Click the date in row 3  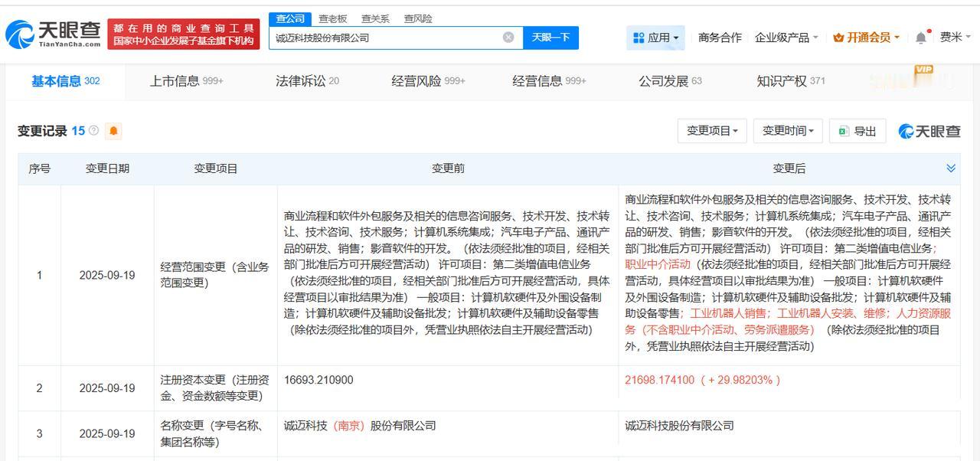[x=107, y=433]
